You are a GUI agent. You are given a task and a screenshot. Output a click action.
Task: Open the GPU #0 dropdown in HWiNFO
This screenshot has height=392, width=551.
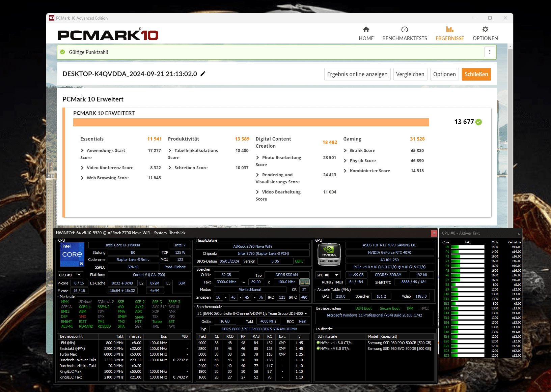(x=328, y=275)
